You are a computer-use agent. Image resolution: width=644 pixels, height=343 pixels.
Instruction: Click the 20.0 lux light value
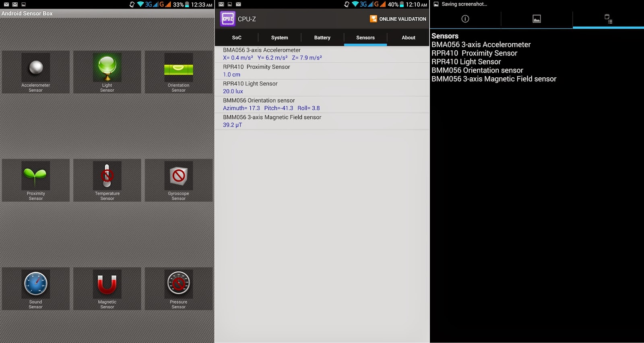(233, 91)
